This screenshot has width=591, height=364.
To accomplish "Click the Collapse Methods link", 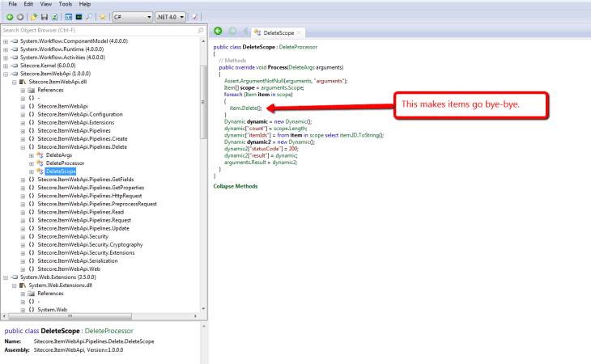I will [235, 186].
